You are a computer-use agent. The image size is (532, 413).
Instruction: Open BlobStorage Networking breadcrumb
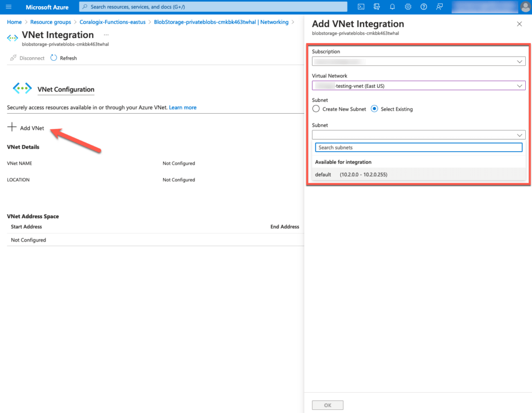(x=221, y=22)
